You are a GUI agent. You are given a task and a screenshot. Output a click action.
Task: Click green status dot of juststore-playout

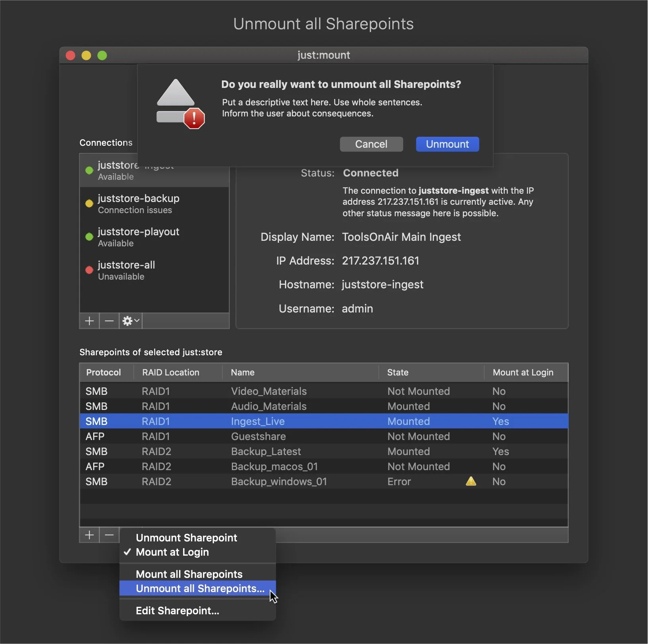[x=89, y=236]
